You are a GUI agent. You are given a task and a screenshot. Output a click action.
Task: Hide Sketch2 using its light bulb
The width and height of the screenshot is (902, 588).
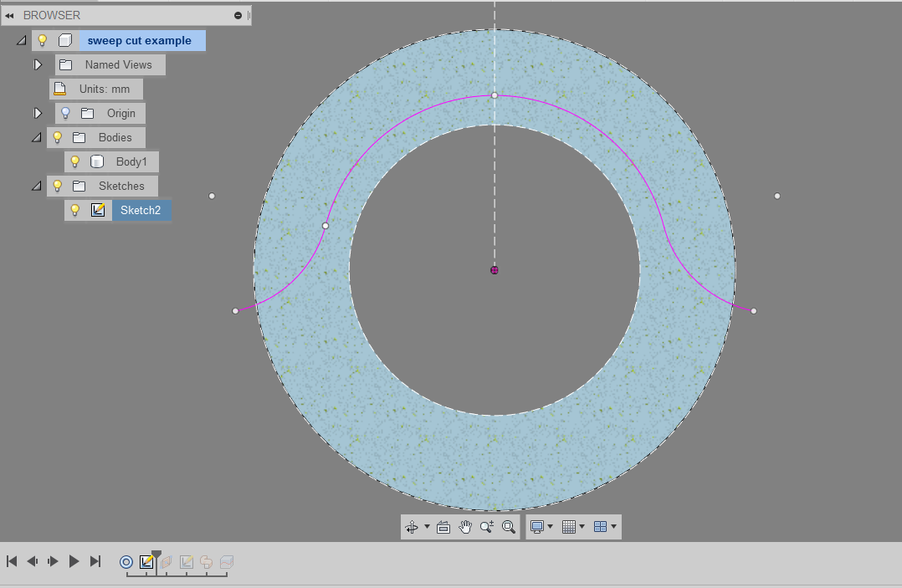[74, 210]
